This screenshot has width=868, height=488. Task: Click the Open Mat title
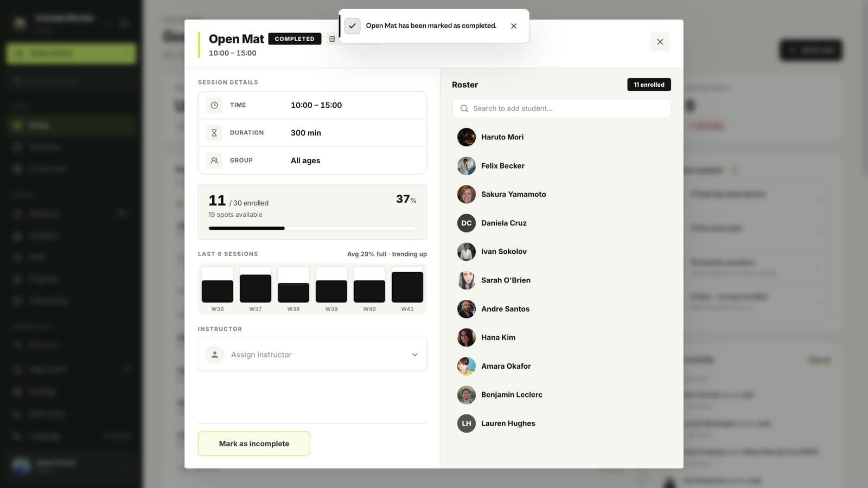pos(236,39)
